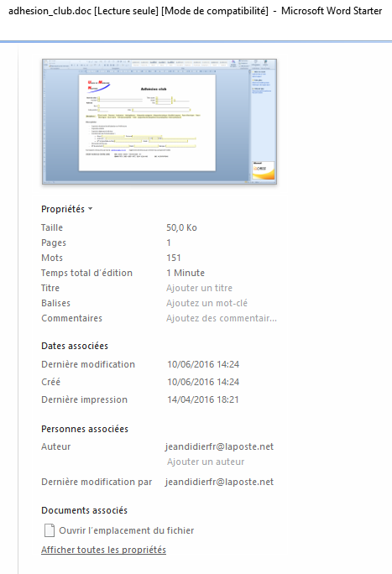Screen dimensions: 392x574
Task: Click the Mots count 151
Action: [174, 258]
